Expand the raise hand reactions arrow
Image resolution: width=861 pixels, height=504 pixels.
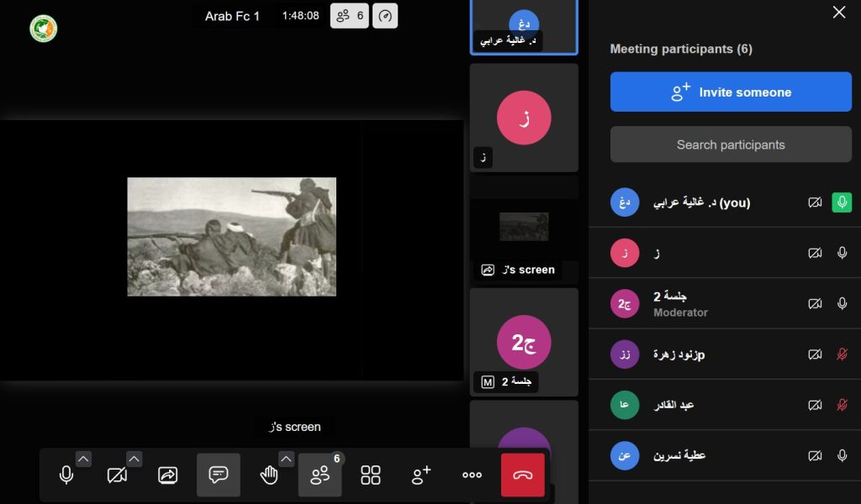(x=286, y=459)
